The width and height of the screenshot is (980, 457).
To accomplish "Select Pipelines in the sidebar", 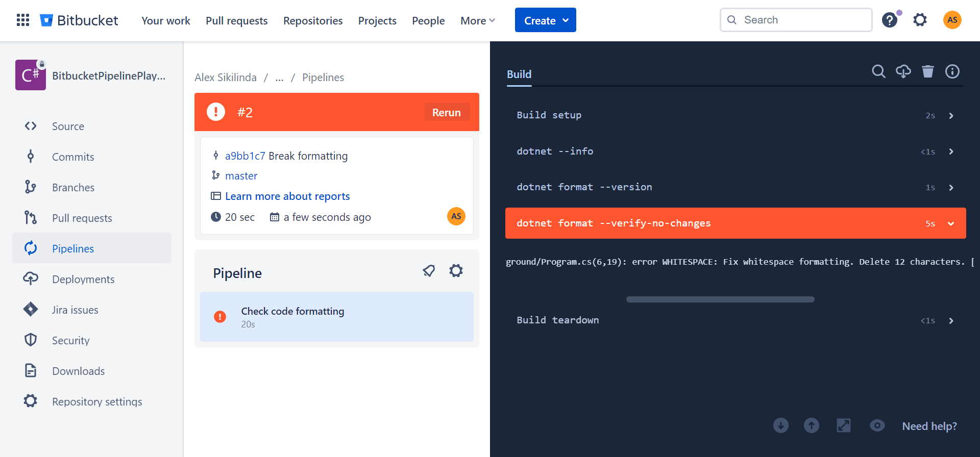I will coord(92,248).
